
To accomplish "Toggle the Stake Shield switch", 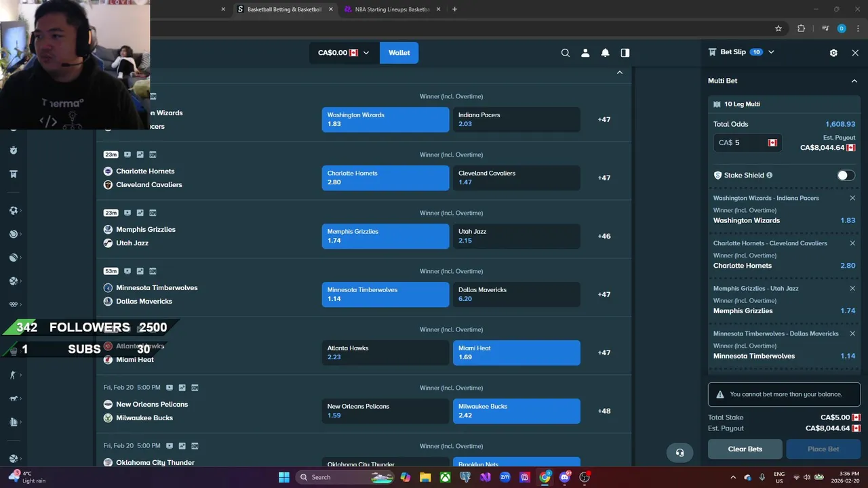I will (846, 175).
